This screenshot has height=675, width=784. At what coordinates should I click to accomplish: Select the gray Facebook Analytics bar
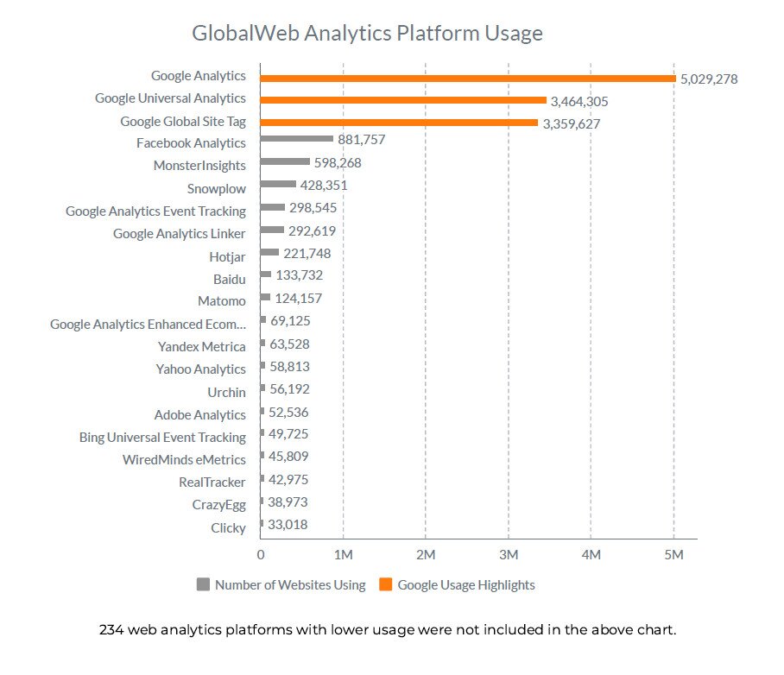296,138
